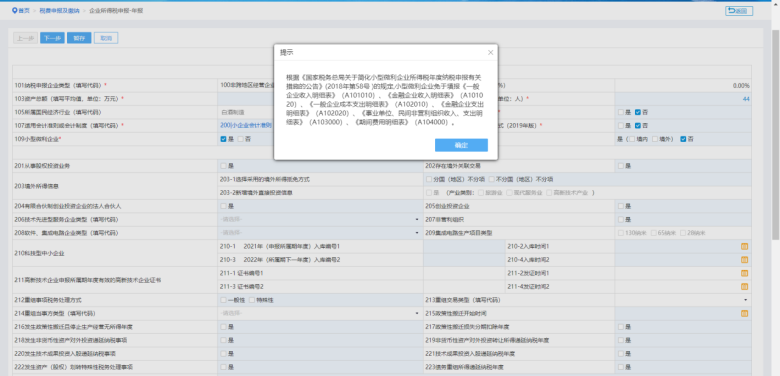Check 是 for 202存在境外关联交易
780x376 pixels.
[621, 166]
